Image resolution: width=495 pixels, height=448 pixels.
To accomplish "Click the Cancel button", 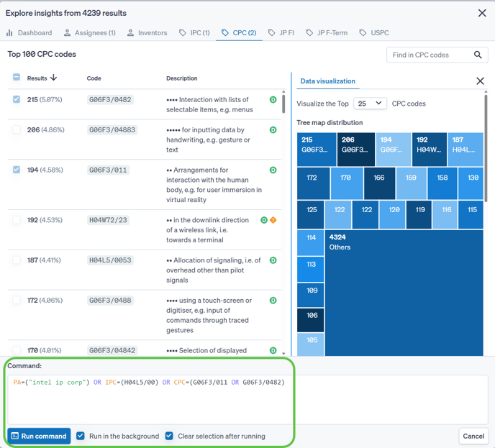I will point(473,436).
